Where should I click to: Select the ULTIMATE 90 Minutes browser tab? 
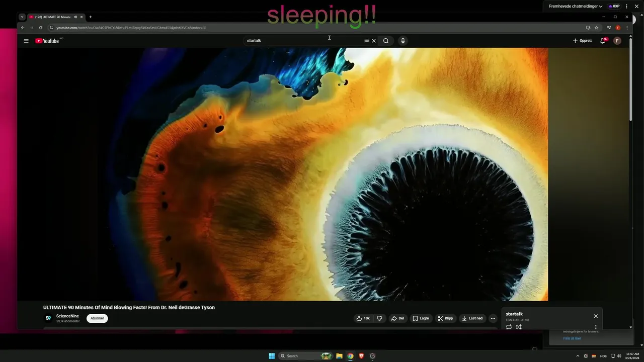(53, 17)
